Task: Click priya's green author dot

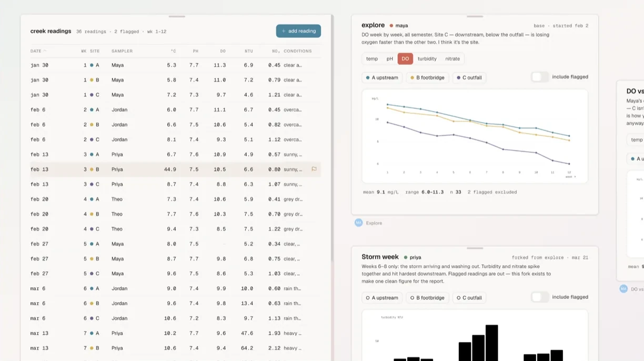Action: [x=406, y=257]
